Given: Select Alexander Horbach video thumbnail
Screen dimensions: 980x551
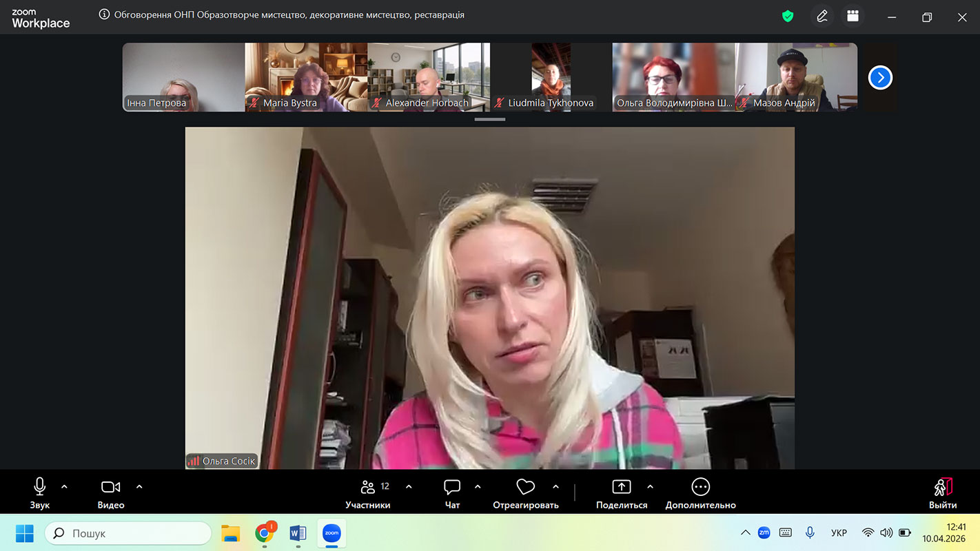Looking at the screenshot, I should pos(428,77).
